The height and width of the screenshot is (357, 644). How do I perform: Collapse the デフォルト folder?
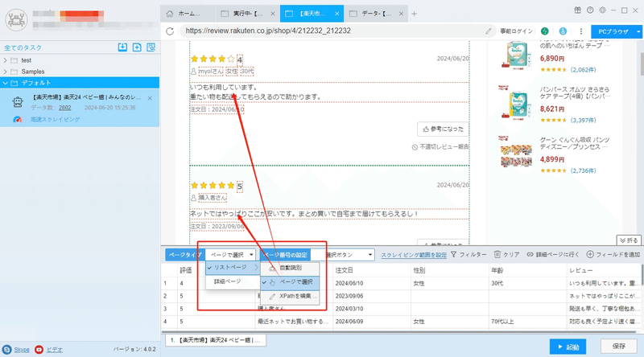click(x=5, y=83)
